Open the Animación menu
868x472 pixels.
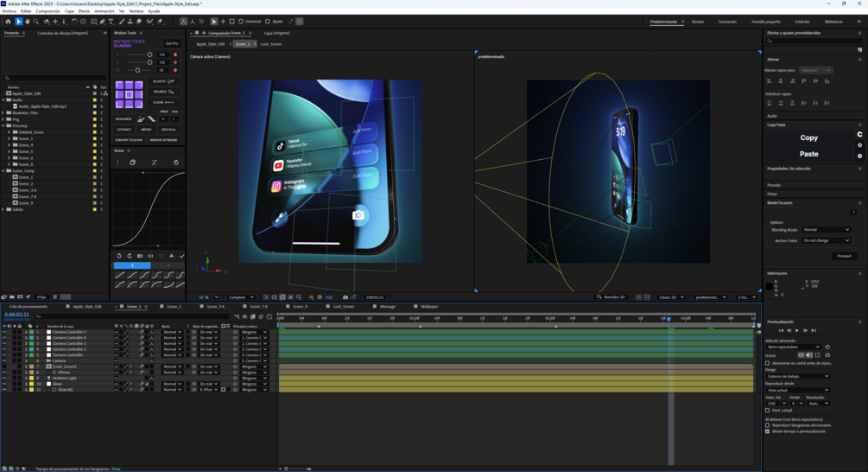click(104, 11)
